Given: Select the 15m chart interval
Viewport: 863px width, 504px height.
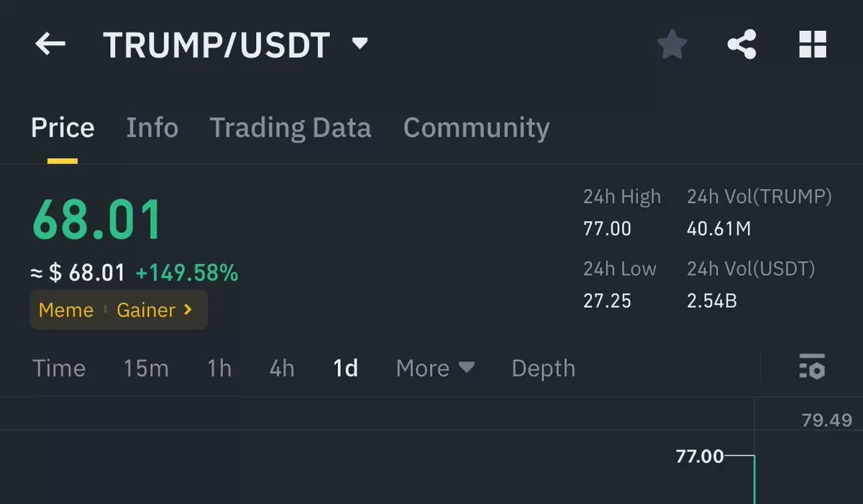Looking at the screenshot, I should point(146,368).
